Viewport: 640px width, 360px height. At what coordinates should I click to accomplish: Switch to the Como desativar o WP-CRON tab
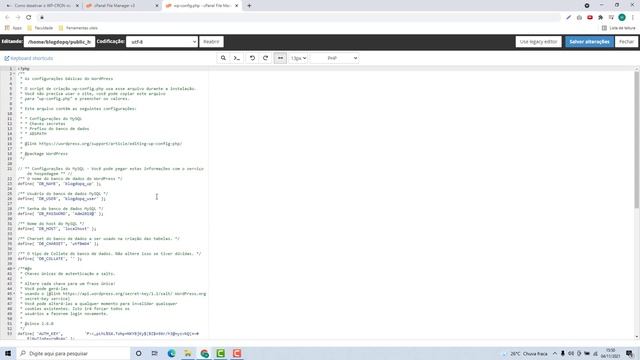click(x=42, y=6)
